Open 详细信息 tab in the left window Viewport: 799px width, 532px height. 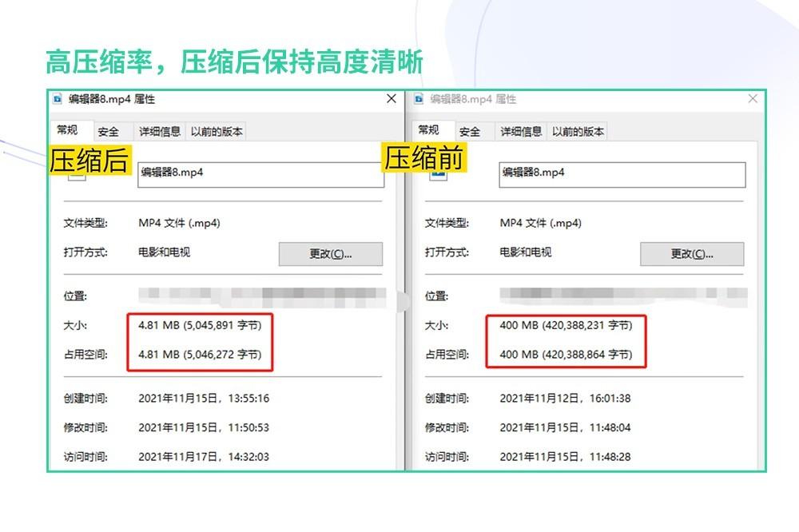tap(160, 132)
